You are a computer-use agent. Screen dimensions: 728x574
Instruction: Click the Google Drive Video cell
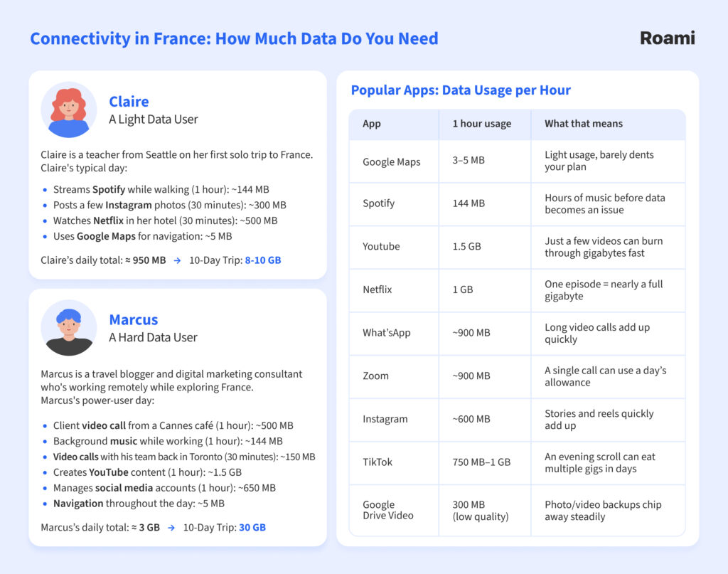387,511
